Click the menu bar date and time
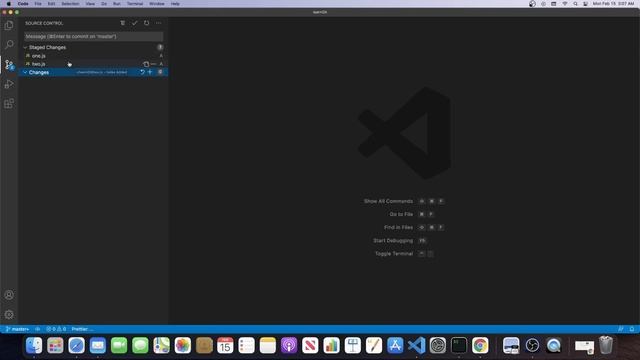The image size is (640, 360). pos(613,4)
